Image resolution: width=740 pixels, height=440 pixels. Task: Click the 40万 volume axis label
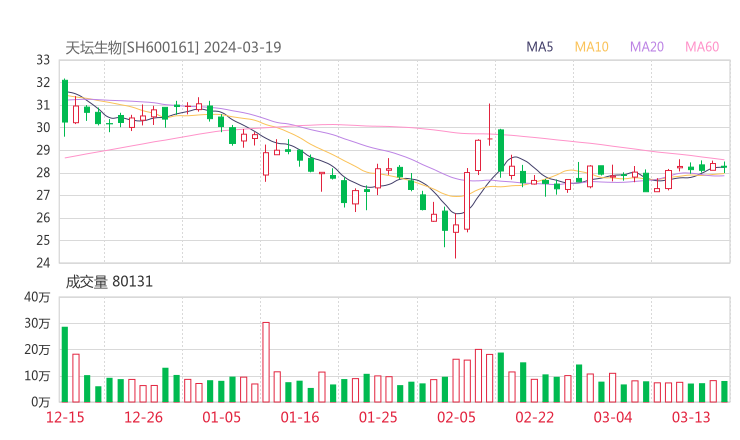37,297
